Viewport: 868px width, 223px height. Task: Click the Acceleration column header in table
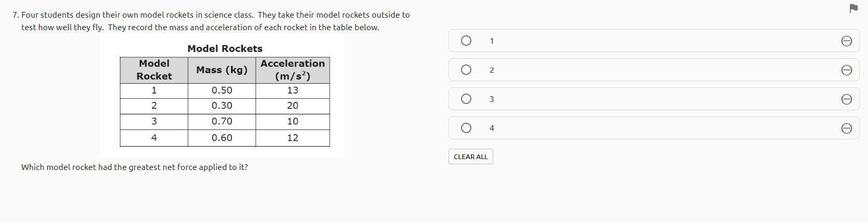pos(292,70)
